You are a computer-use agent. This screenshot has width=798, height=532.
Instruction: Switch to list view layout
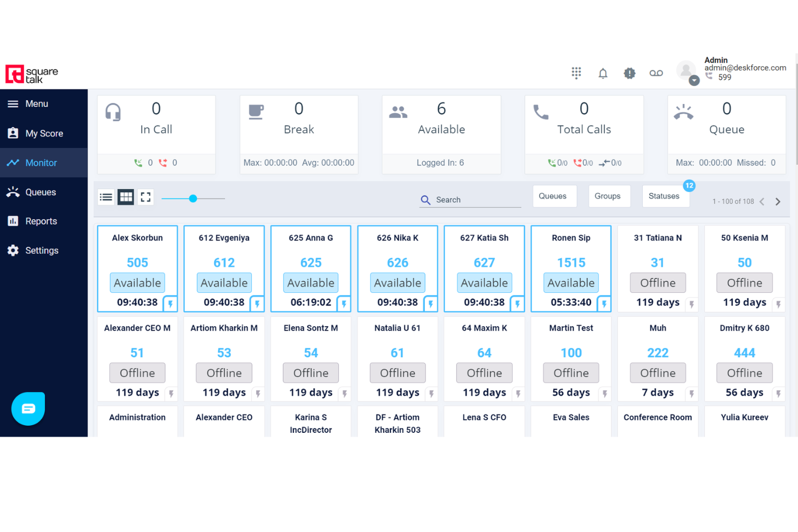[106, 197]
